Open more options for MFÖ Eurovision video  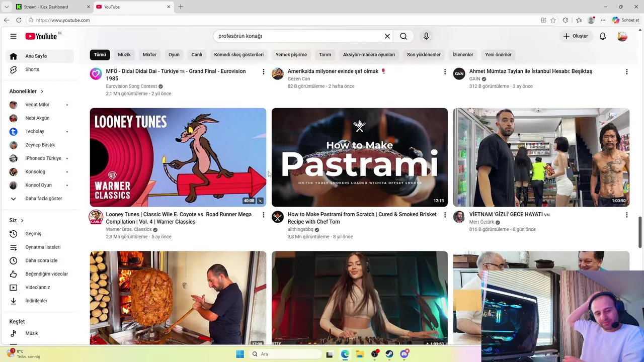point(263,72)
